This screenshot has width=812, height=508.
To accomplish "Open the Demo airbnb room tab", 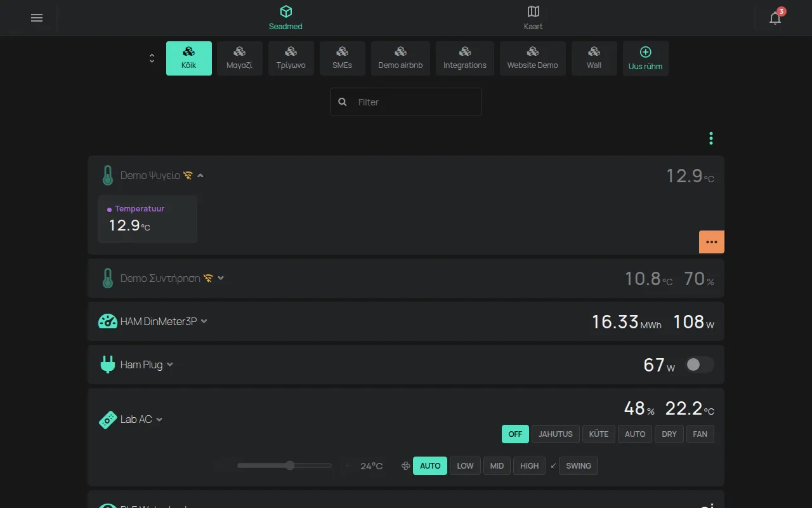I will tap(400, 58).
